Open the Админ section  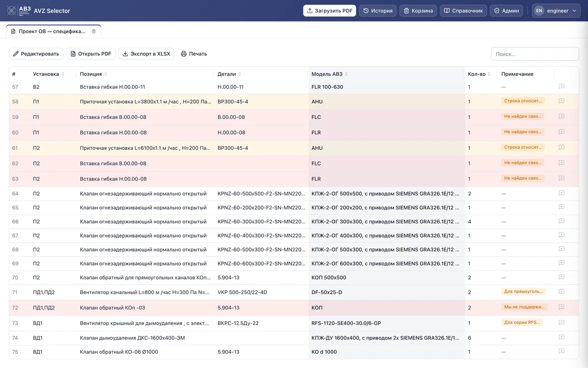tap(507, 11)
